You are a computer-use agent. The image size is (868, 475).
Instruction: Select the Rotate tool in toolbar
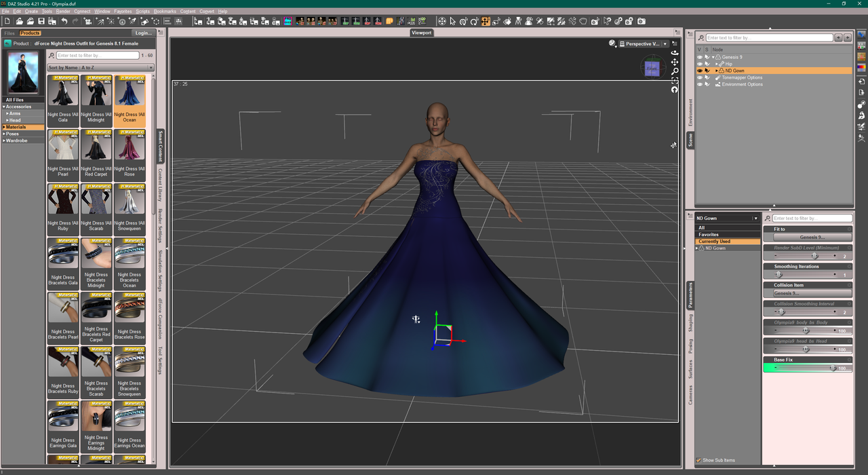463,22
